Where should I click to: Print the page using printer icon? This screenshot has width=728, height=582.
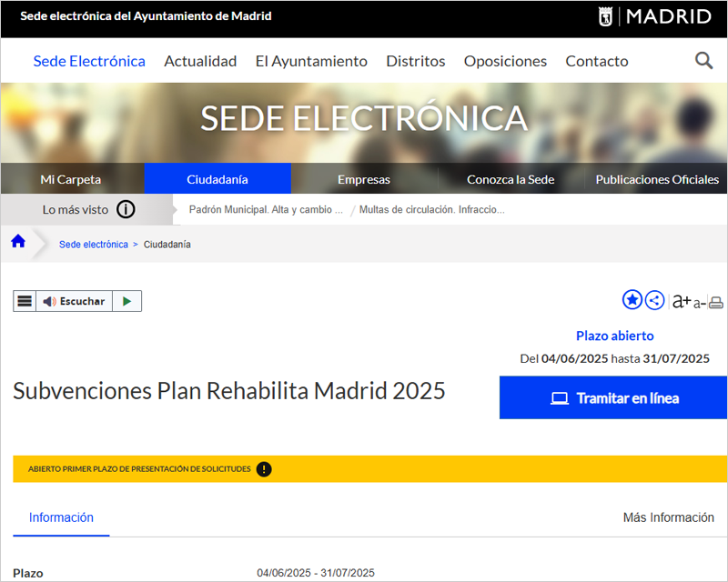pos(716,303)
